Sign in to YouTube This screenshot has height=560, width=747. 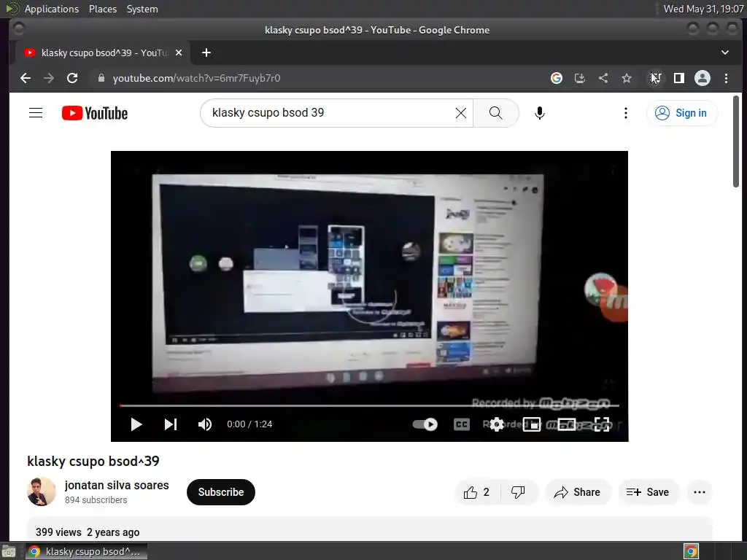pyautogui.click(x=681, y=113)
